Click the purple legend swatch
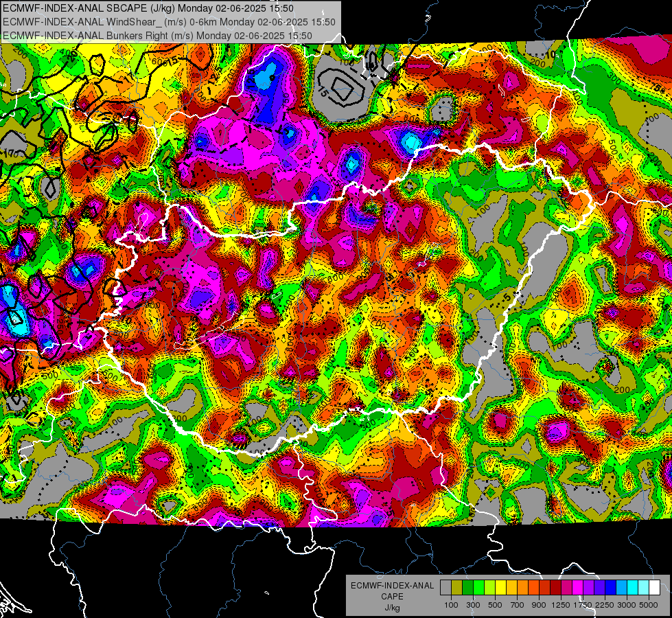Viewport: 672px width, 618px height. [x=589, y=587]
